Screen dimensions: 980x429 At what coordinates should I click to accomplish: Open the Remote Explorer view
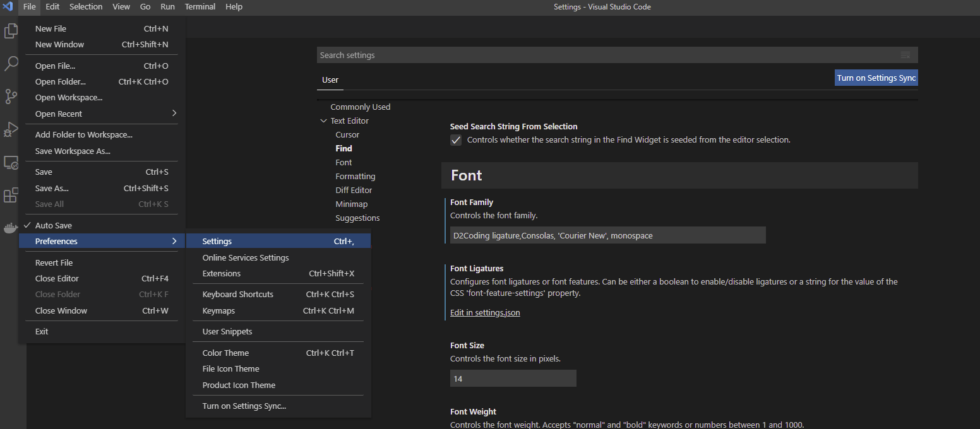[11, 163]
